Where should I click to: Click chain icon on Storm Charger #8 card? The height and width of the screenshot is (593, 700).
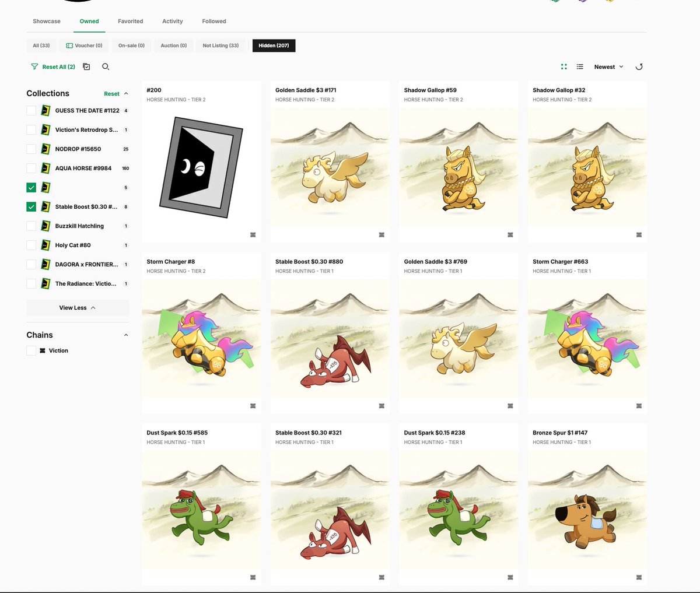(253, 406)
